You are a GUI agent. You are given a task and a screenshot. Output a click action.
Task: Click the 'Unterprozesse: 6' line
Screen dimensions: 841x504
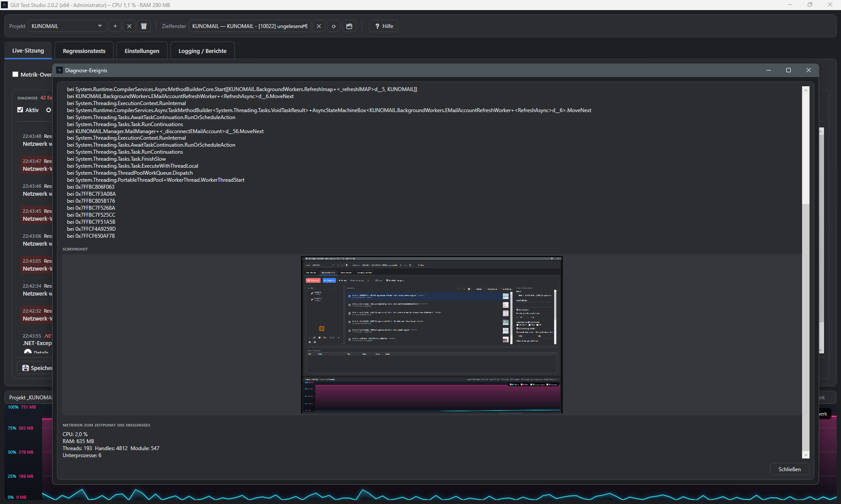coord(82,455)
